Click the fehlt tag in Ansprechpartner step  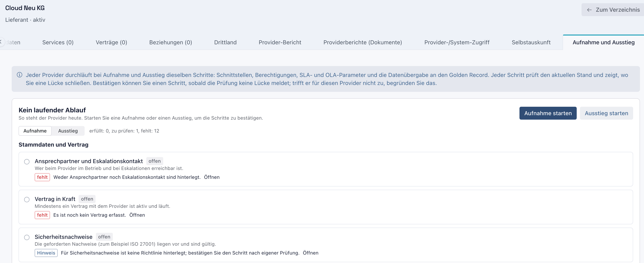click(x=42, y=177)
